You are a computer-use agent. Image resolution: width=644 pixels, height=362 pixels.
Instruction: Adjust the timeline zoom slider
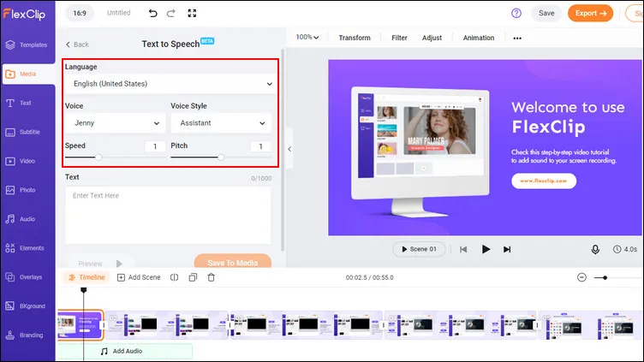click(605, 278)
